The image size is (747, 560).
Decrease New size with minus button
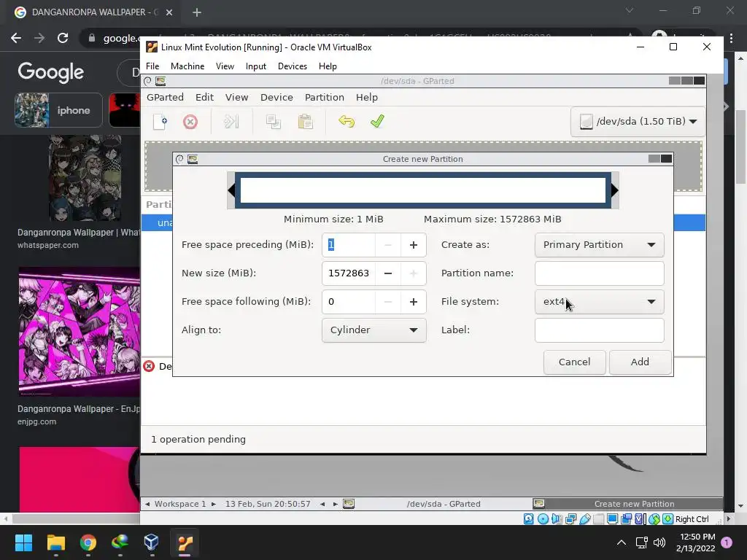[x=388, y=273]
